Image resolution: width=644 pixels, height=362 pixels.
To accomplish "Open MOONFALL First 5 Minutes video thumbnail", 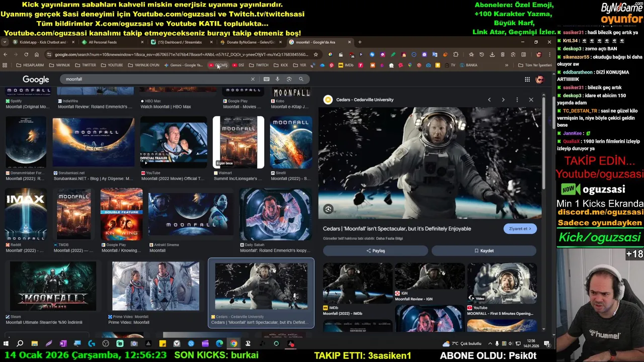I will [502, 282].
